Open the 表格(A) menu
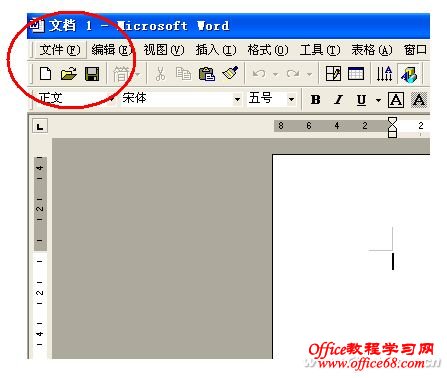This screenshot has height=378, width=447. pos(372,50)
